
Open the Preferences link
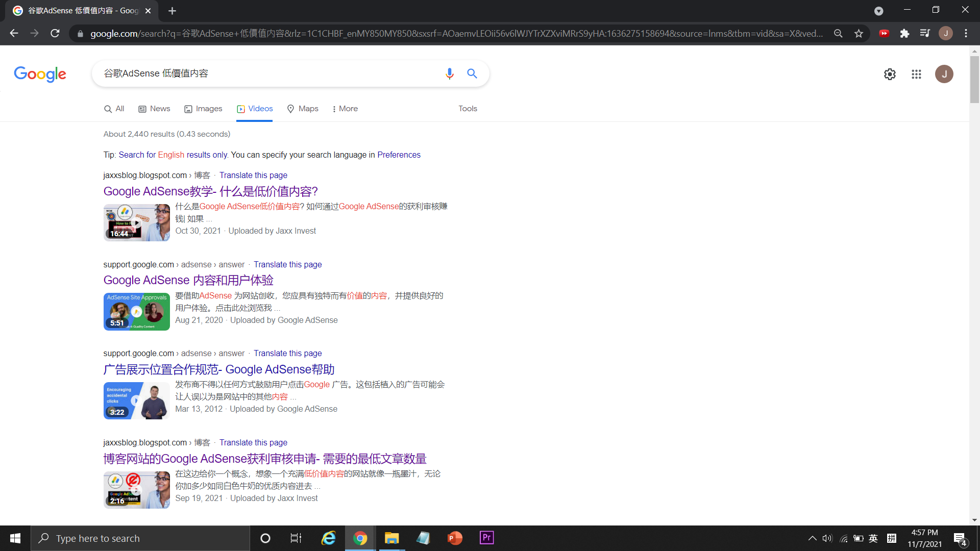coord(399,155)
